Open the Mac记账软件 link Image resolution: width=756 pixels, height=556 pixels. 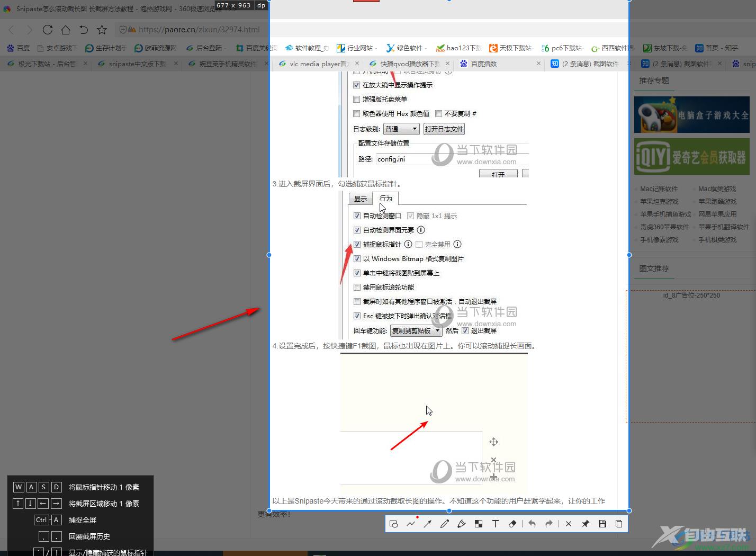click(659, 189)
